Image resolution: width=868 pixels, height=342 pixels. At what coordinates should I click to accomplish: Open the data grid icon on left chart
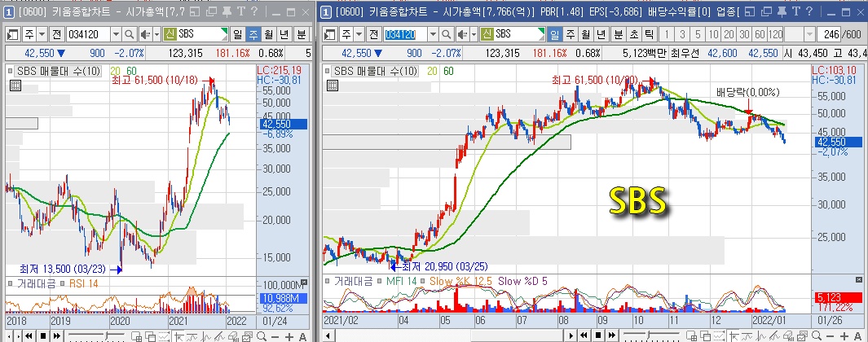click(15, 85)
